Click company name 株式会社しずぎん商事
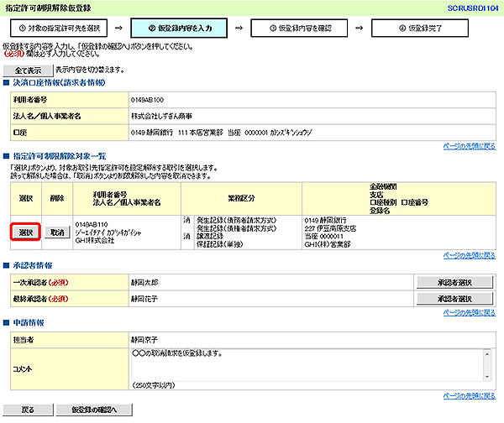Image resolution: width=504 pixels, height=423 pixels. (x=161, y=116)
